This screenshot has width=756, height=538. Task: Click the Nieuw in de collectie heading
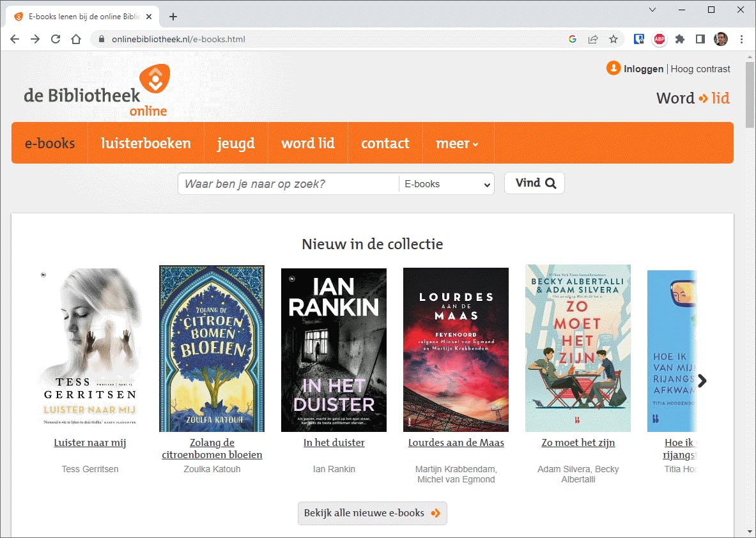click(372, 244)
